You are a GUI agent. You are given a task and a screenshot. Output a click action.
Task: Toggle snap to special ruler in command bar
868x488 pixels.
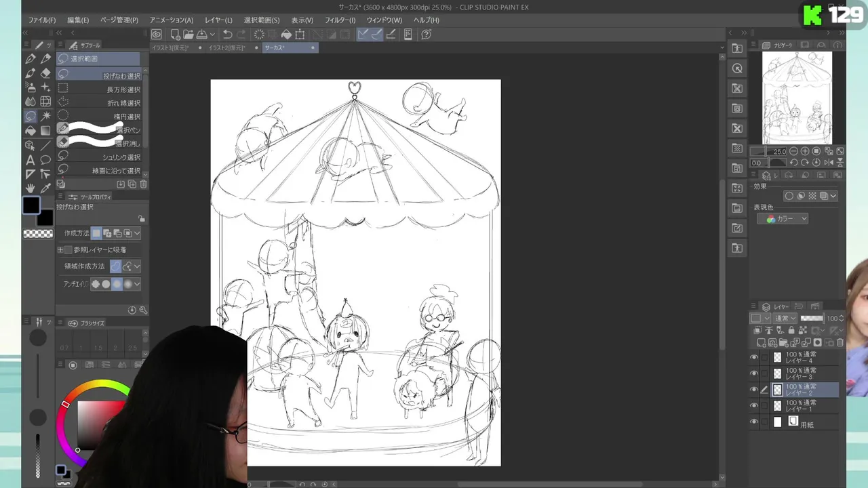377,34
